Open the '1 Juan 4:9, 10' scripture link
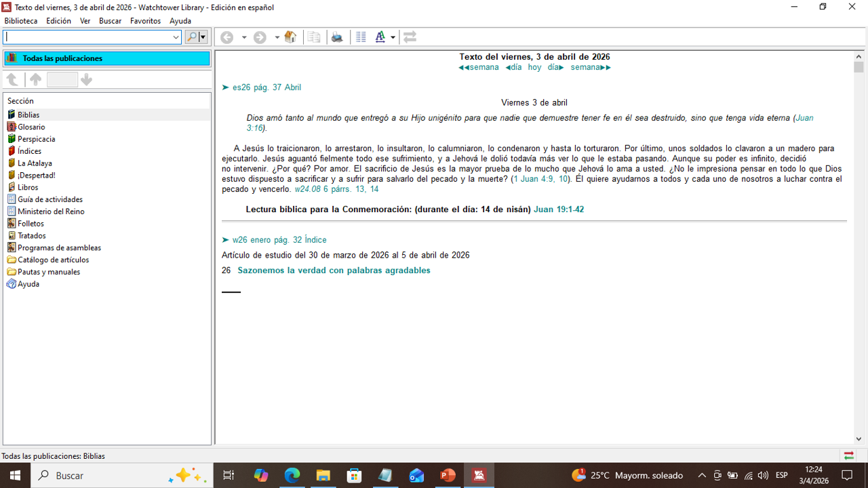The height and width of the screenshot is (488, 868). pos(542,179)
